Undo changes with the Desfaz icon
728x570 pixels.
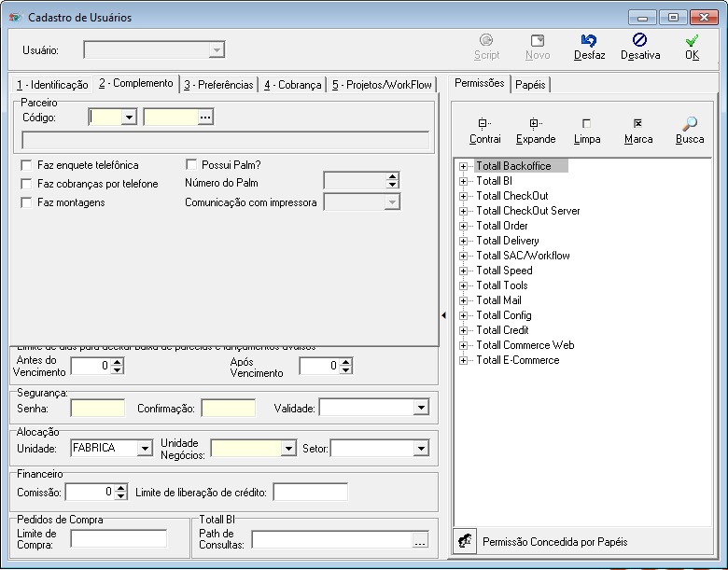(x=589, y=40)
